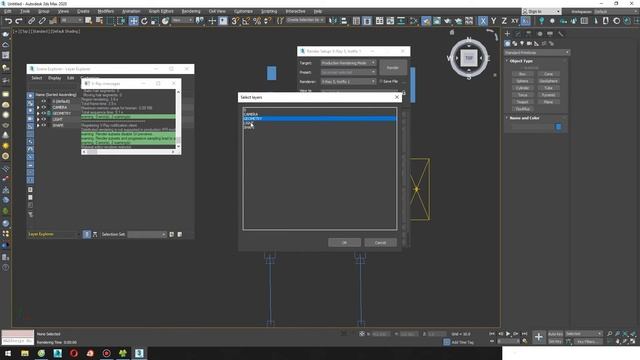The image size is (640, 360).
Task: Select the Geometry category icon in Create panel
Action: coord(507,43)
